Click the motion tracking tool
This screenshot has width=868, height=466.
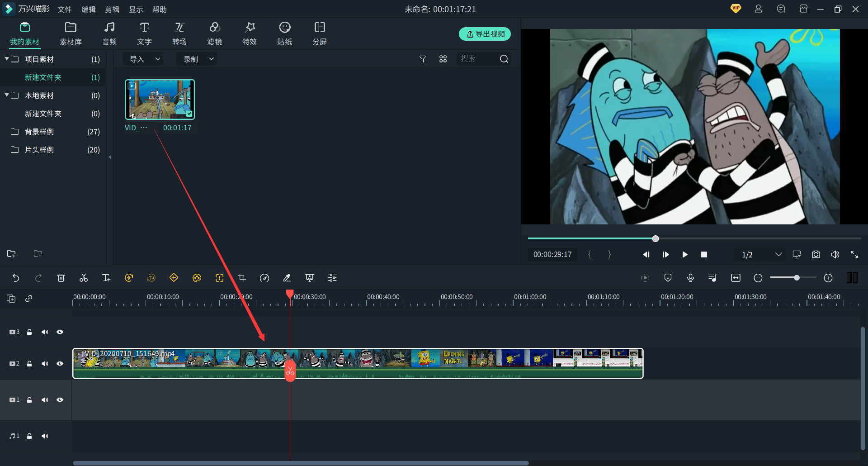click(219, 278)
